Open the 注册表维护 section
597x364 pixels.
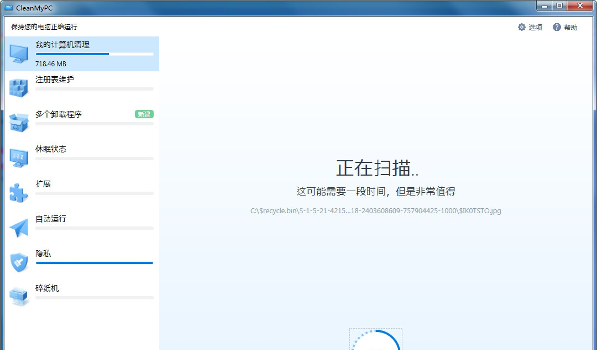[x=82, y=88]
